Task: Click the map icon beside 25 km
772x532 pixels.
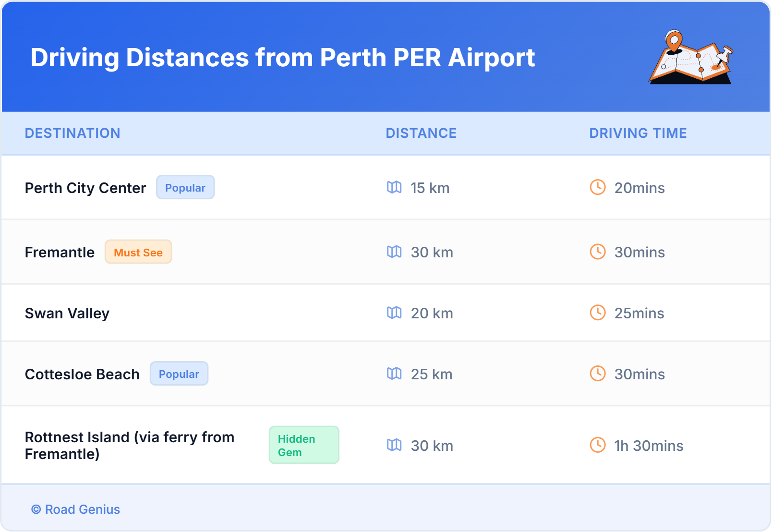Action: [394, 374]
